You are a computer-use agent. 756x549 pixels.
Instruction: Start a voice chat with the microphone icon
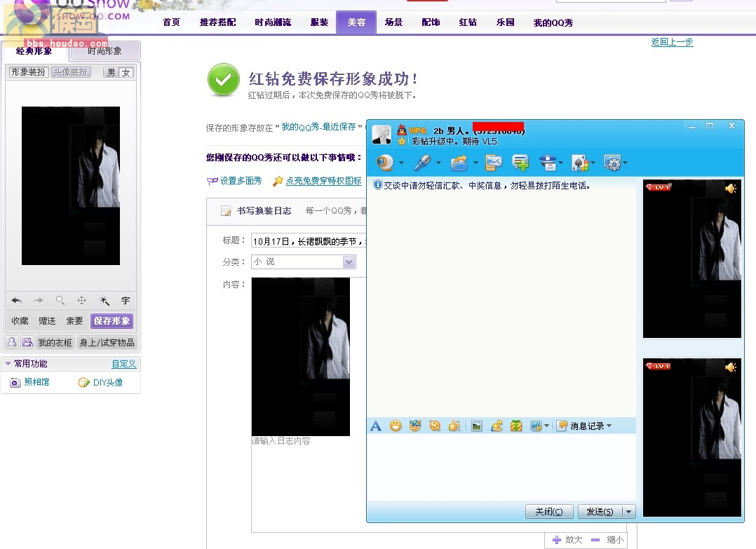[422, 163]
